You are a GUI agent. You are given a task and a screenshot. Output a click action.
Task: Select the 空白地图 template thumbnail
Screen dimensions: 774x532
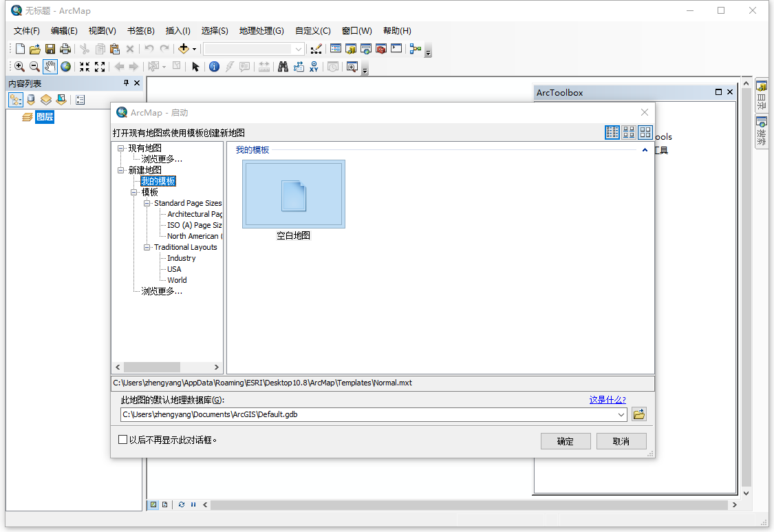(294, 194)
